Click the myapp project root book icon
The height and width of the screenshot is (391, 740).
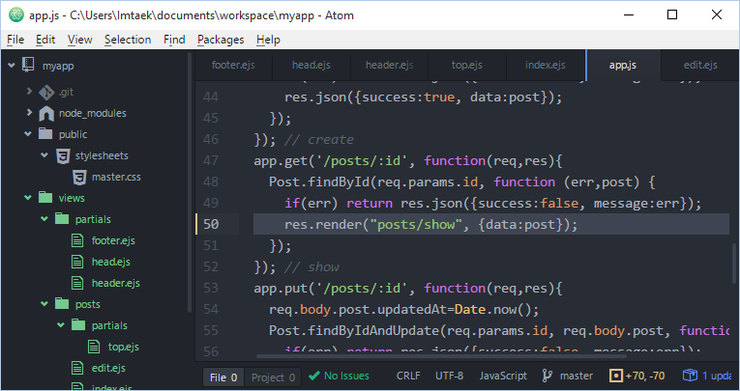click(28, 65)
